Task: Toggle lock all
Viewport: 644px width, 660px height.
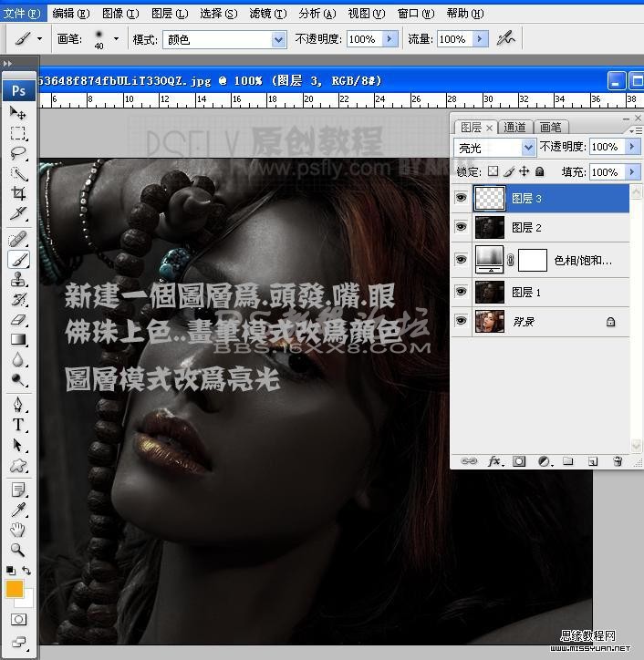Action: [x=539, y=171]
